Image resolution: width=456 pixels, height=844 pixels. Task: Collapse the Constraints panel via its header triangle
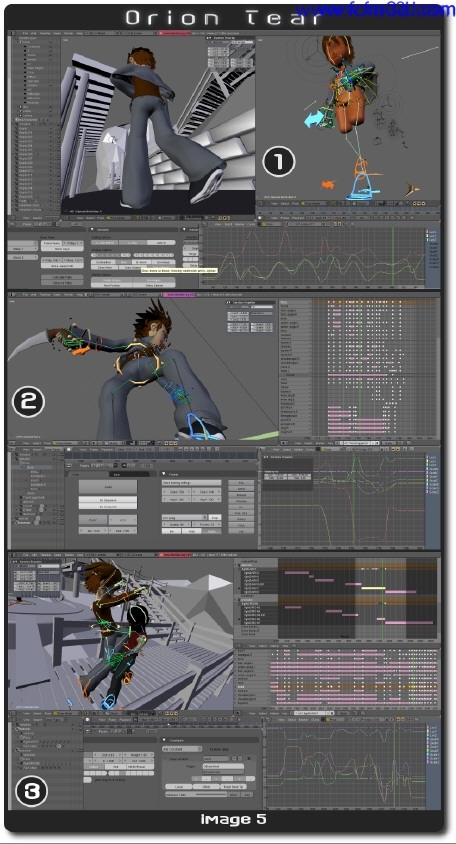point(164,740)
